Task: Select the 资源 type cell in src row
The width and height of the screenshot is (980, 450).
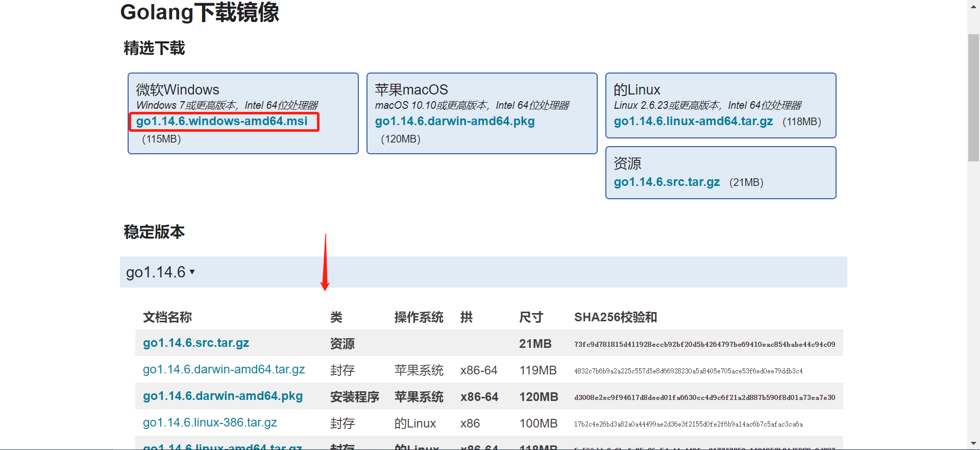Action: point(342,344)
